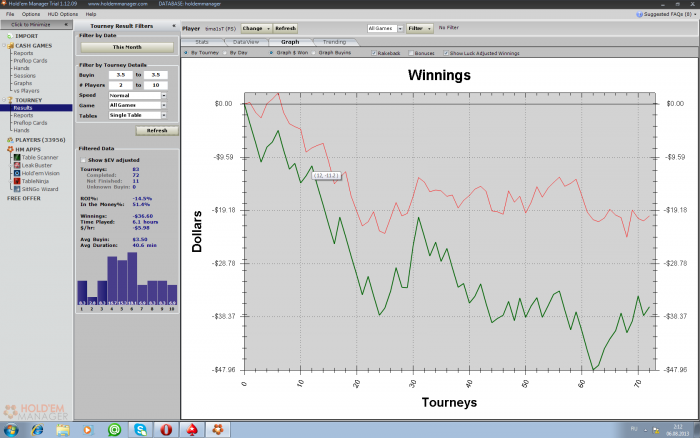Toggle the Rakeback checkbox
Screen dimensions: 700x438
click(x=374, y=53)
